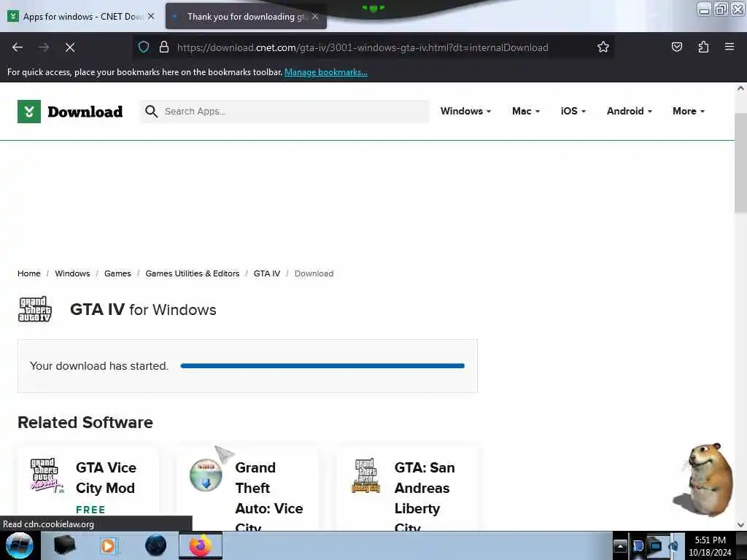Click the CNET Download green logo
The image size is (747, 560).
(x=29, y=112)
